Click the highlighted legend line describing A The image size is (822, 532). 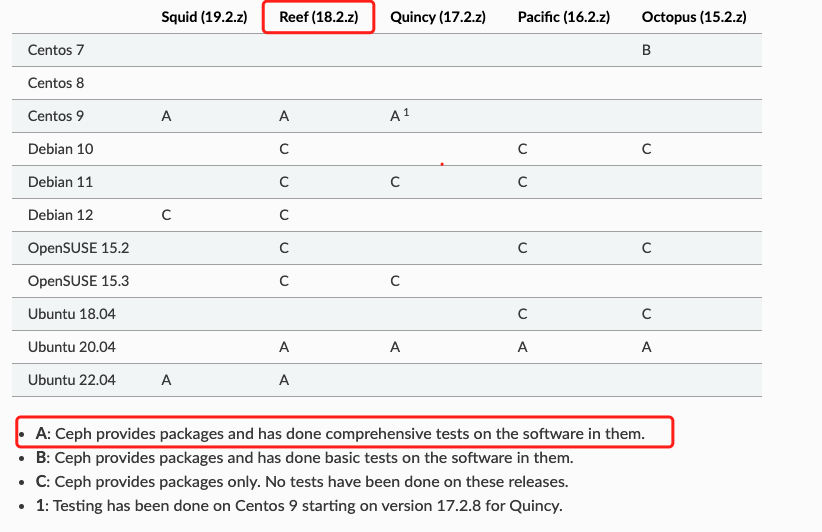point(340,434)
